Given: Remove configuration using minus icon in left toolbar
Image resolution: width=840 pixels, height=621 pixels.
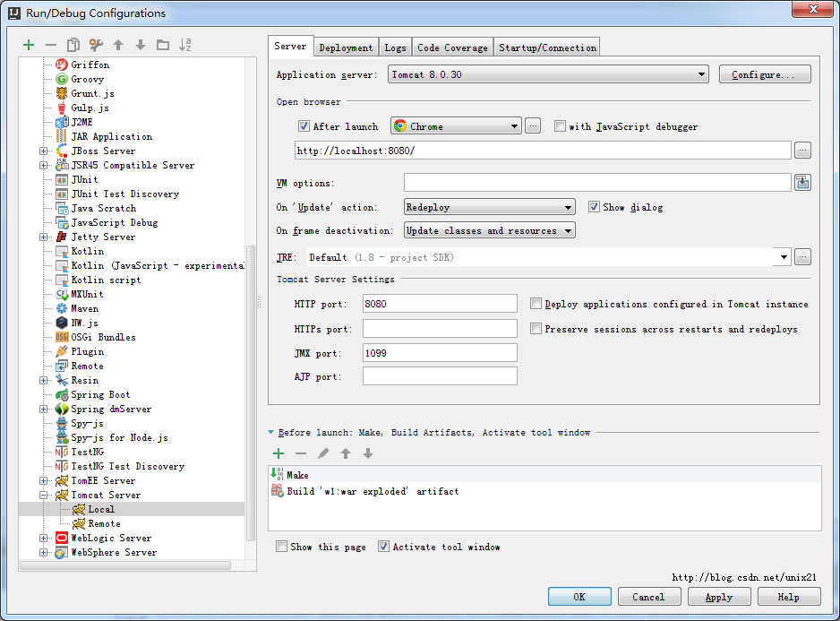Looking at the screenshot, I should point(51,45).
